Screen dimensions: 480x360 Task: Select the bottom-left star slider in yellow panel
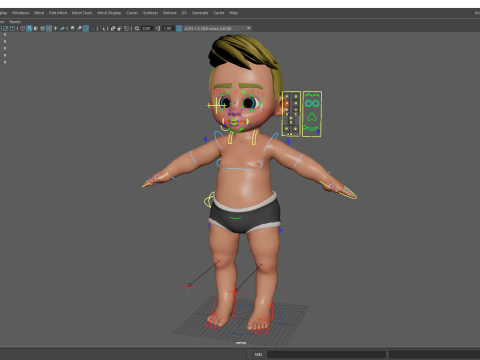[x=287, y=128]
